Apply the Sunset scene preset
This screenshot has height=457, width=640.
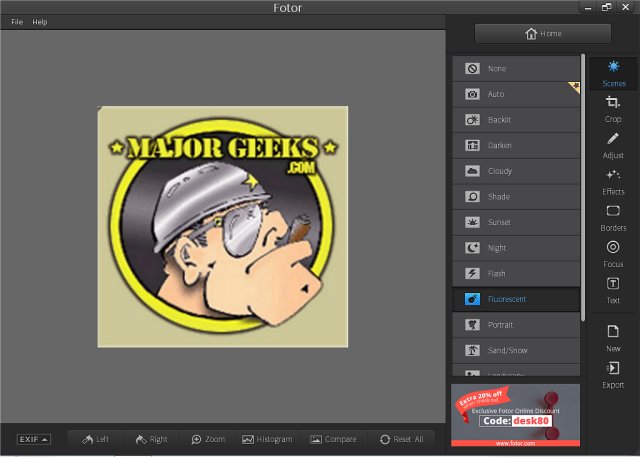(516, 222)
